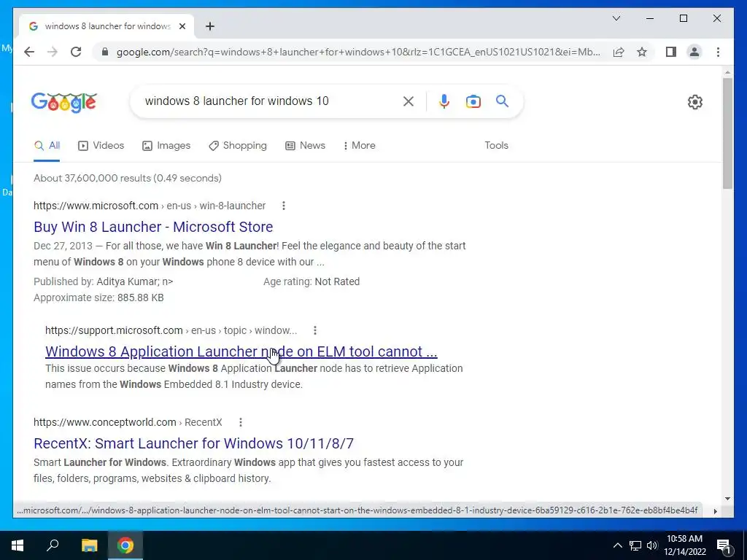Share this page icon in address bar

click(x=619, y=52)
